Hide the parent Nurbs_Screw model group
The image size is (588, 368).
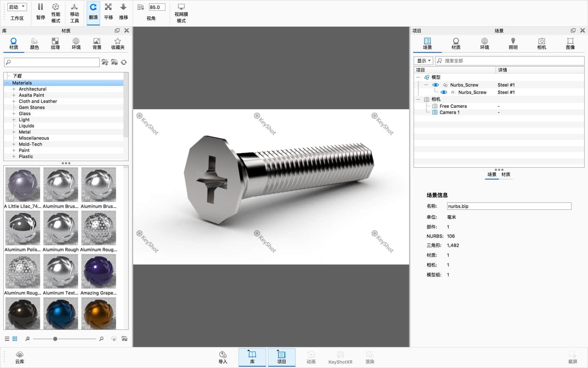[435, 85]
